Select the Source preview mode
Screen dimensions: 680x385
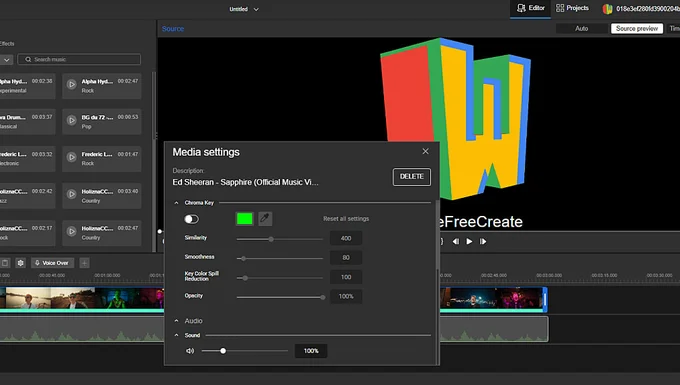[637, 29]
